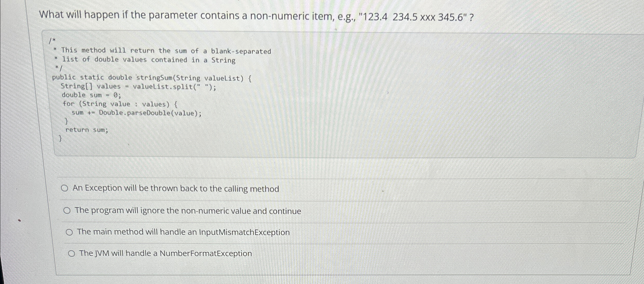Select the radio button for 'The main method will handle an InputMismatchException'
644x284 pixels.
[70, 232]
